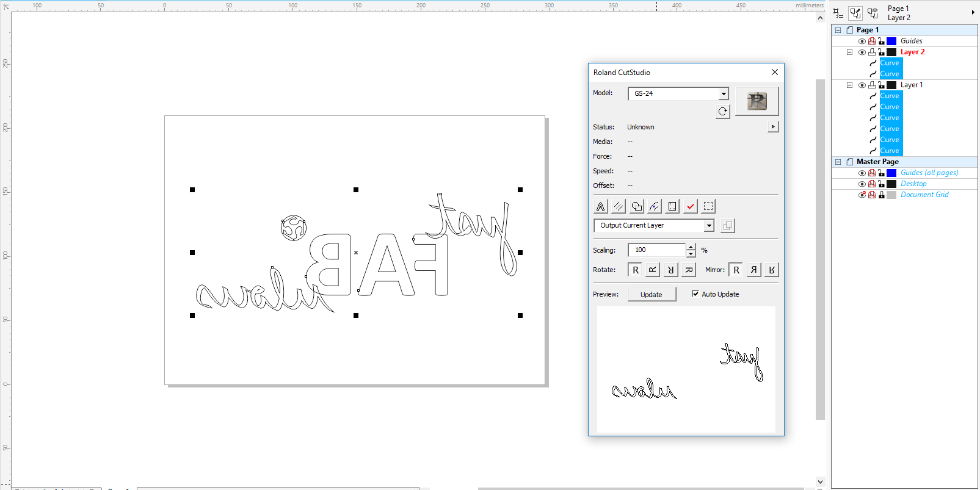
Task: Rotate output 180 degrees with upside-down R
Action: [671, 270]
